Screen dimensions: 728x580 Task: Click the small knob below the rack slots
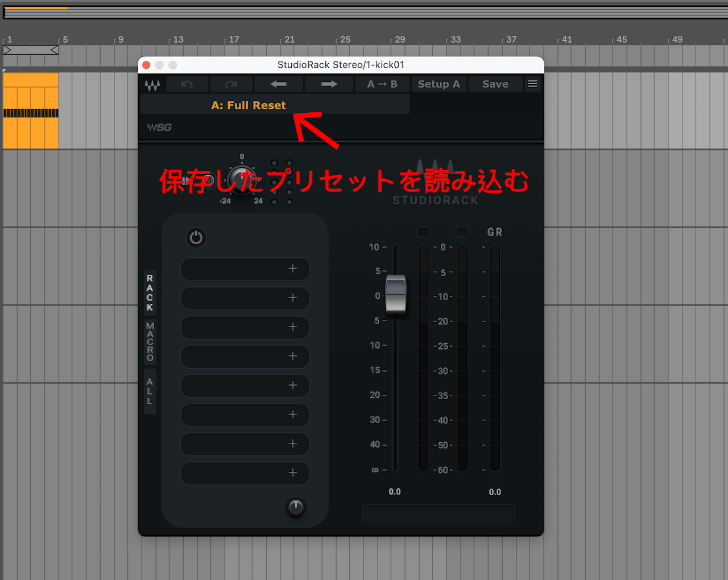pyautogui.click(x=296, y=507)
